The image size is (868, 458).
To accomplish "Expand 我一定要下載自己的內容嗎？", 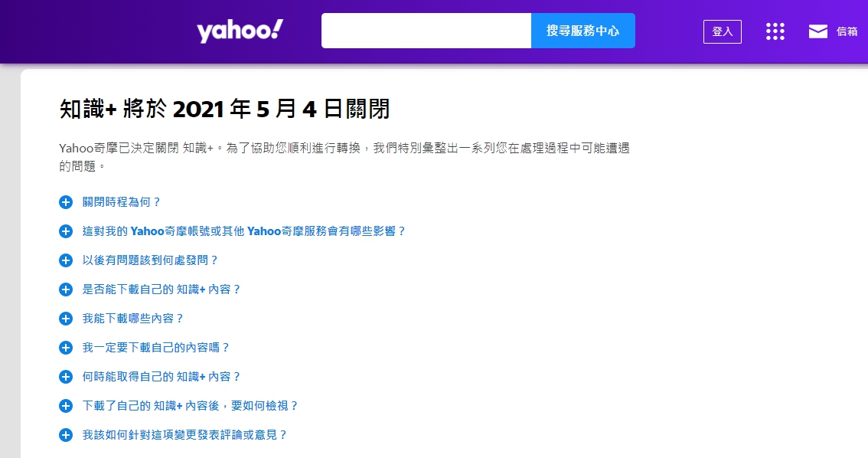I will click(65, 347).
